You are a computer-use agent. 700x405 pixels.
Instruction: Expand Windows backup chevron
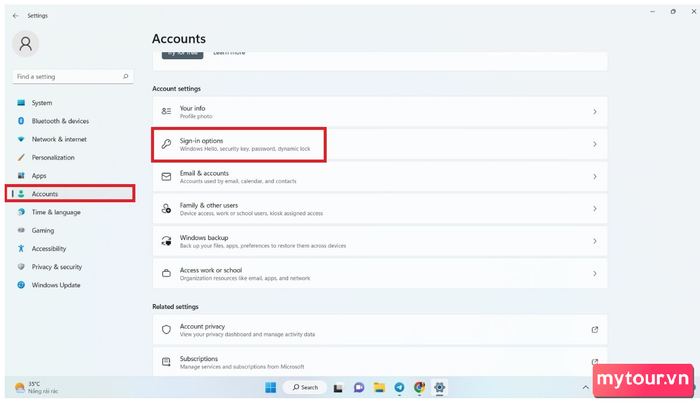tap(595, 241)
